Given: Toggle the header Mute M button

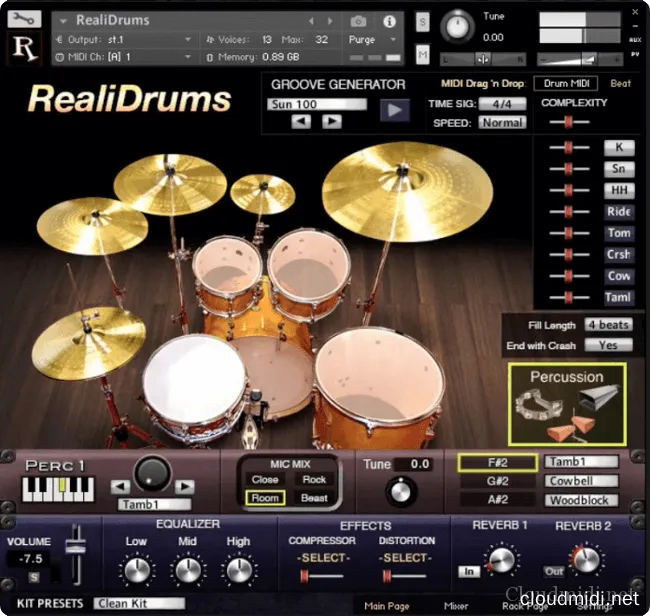Looking at the screenshot, I should (x=422, y=55).
